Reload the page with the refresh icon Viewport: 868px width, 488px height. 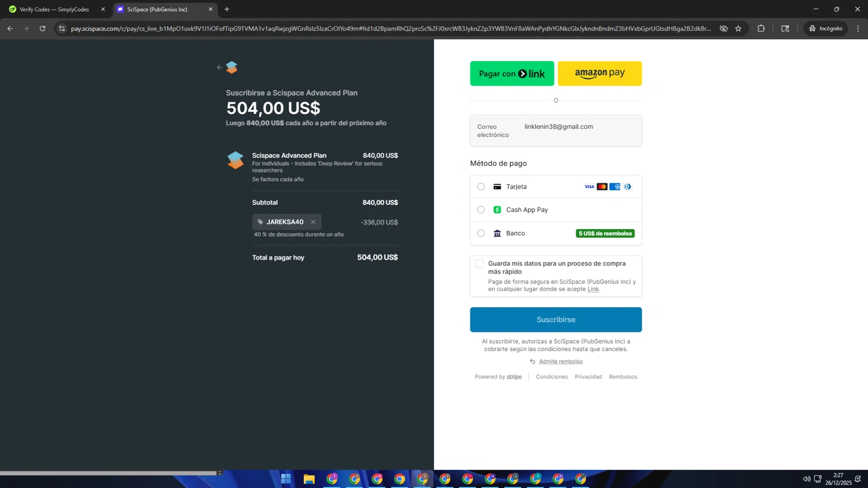pyautogui.click(x=42, y=28)
